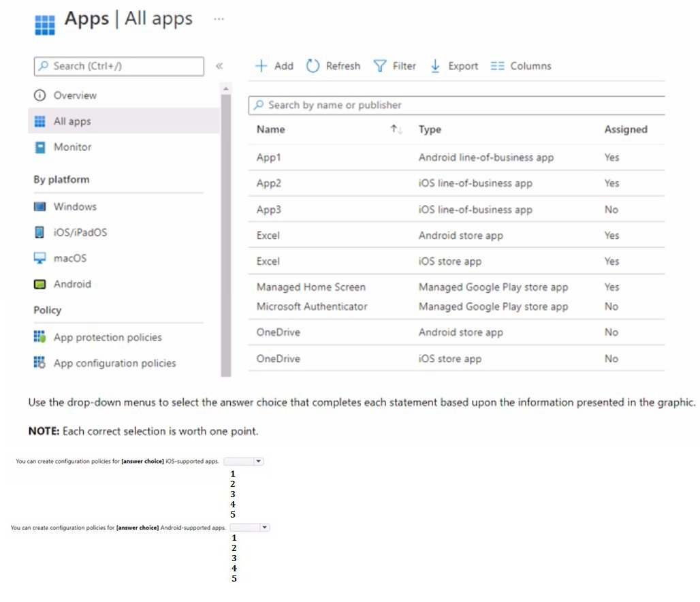Click the Filter button label
700x602 pixels.
click(404, 66)
